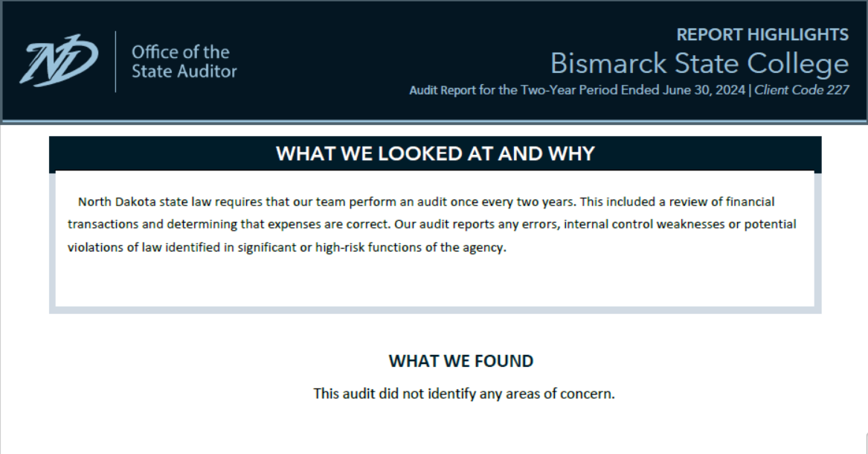
Task: Click the vertical divider beside the ND logo
Action: click(115, 62)
